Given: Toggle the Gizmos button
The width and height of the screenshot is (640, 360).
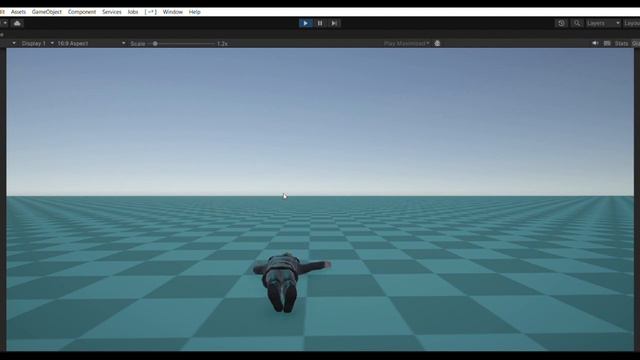Looking at the screenshot, I should click(x=636, y=43).
